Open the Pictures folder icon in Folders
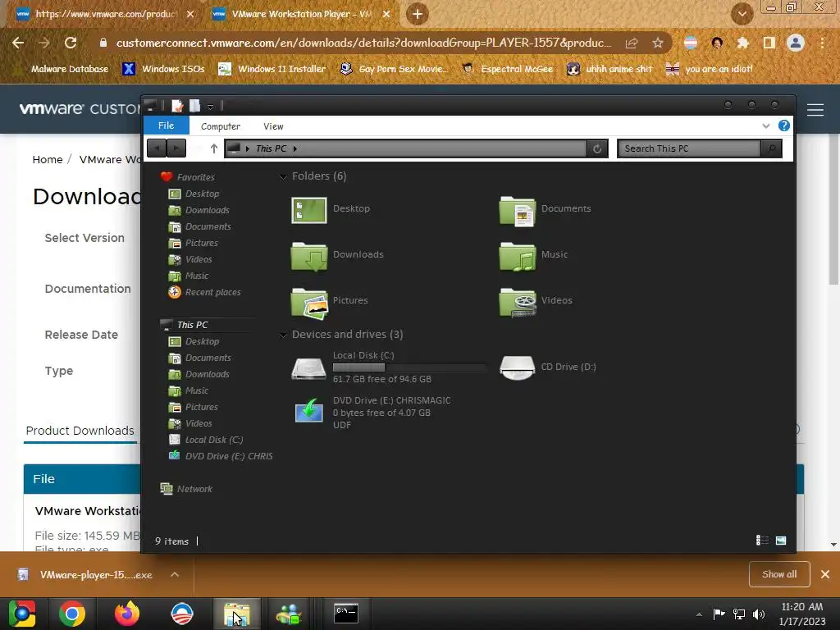 (309, 302)
